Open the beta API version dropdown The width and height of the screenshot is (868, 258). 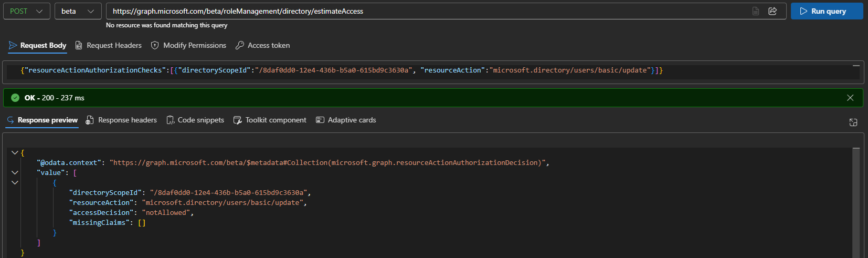tap(78, 11)
